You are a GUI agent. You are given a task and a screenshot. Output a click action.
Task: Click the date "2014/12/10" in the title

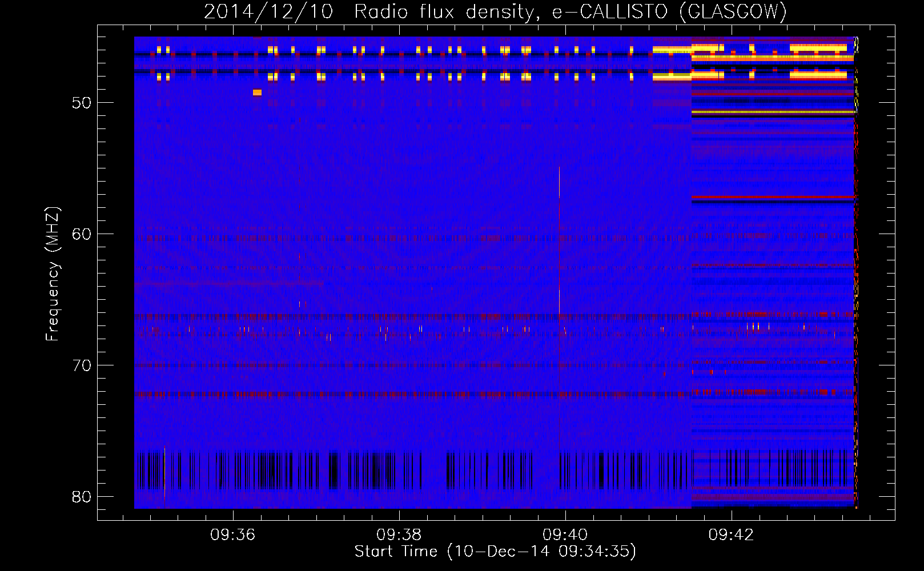(268, 11)
